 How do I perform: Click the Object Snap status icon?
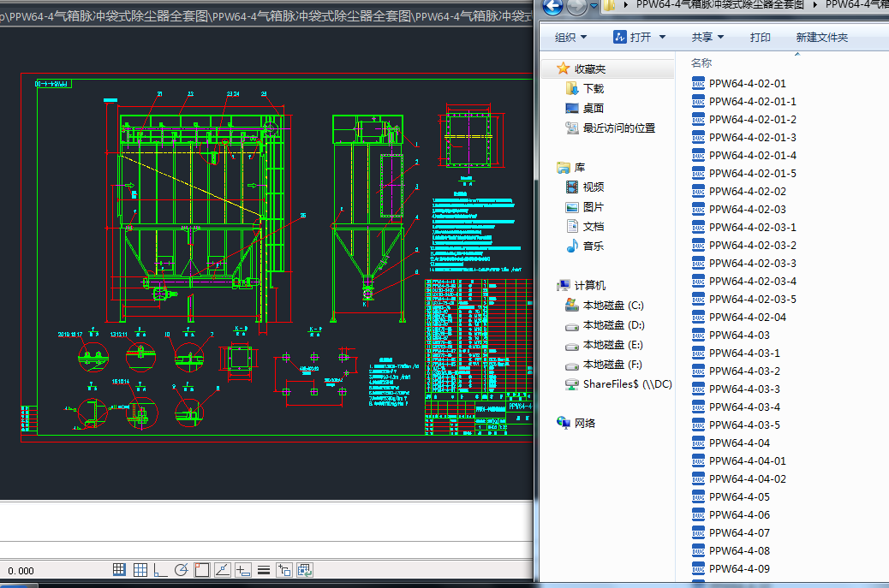click(x=201, y=570)
